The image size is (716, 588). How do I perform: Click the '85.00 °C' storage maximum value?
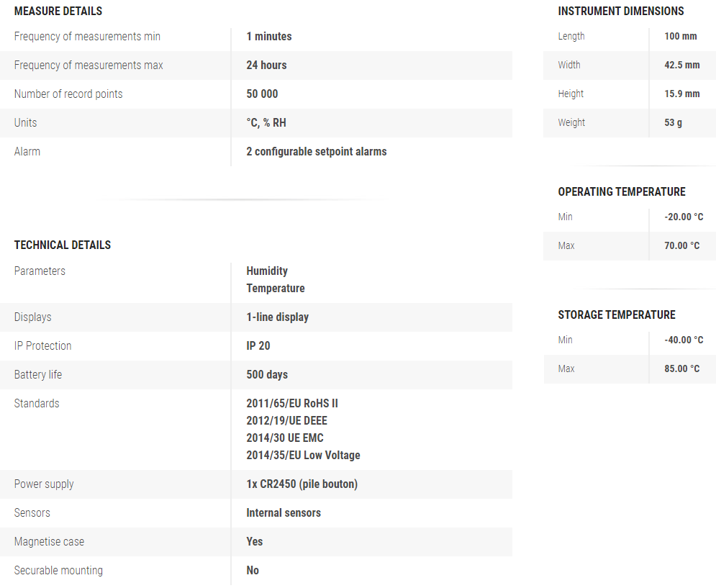tap(682, 369)
